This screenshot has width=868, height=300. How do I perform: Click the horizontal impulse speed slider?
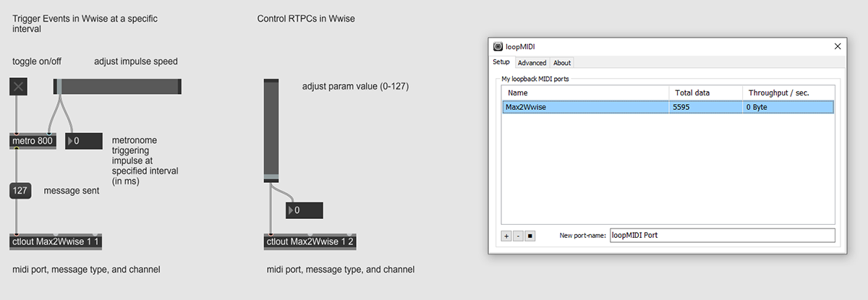117,87
